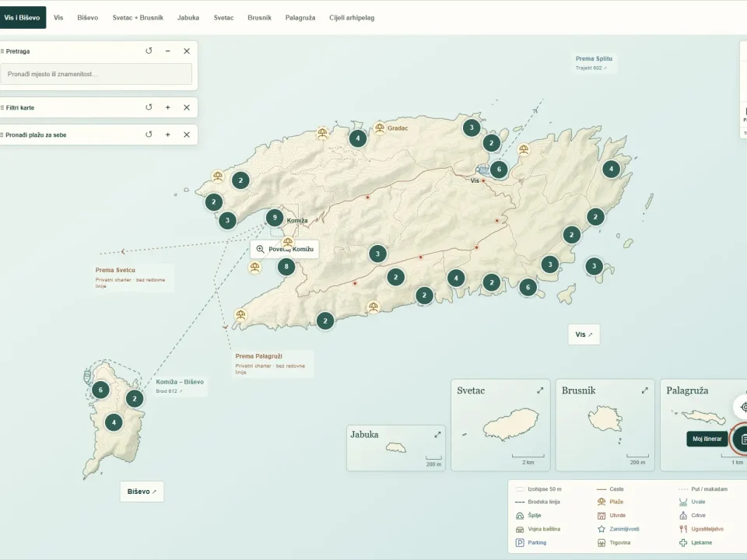The height and width of the screenshot is (560, 747).
Task: Open the Svetac + Brusnik tab
Action: [138, 18]
